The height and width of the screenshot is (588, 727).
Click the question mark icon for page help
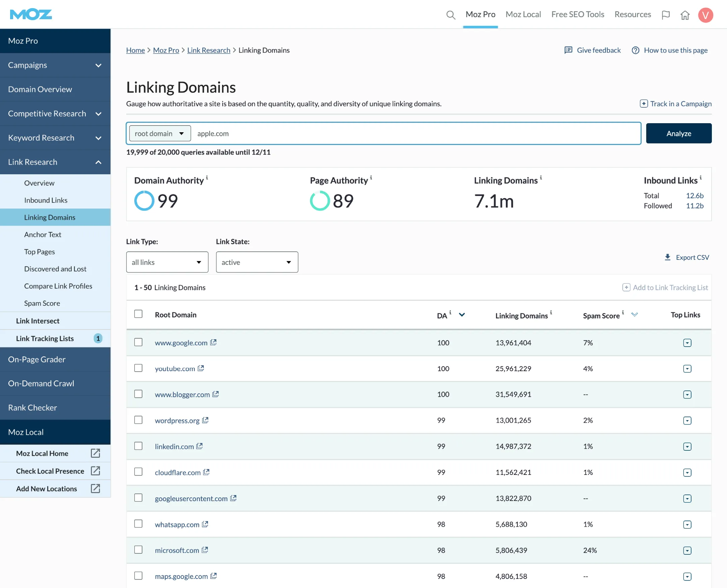(635, 50)
